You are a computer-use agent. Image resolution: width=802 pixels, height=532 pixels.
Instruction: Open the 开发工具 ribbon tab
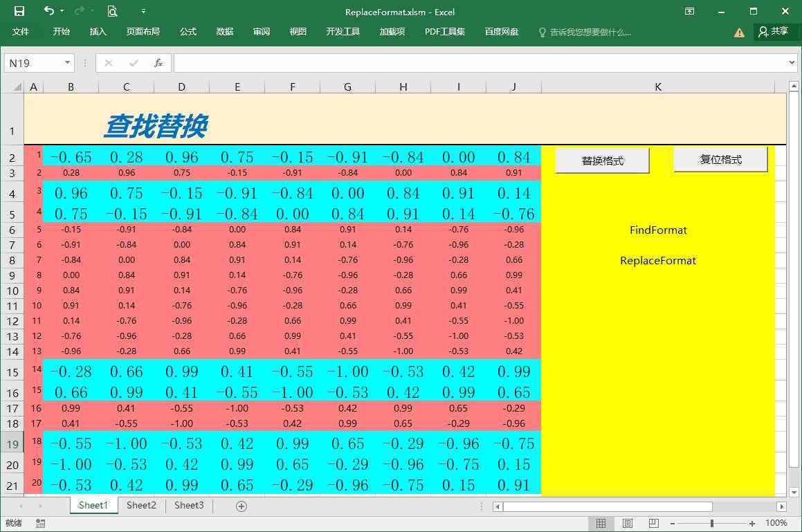(x=343, y=32)
